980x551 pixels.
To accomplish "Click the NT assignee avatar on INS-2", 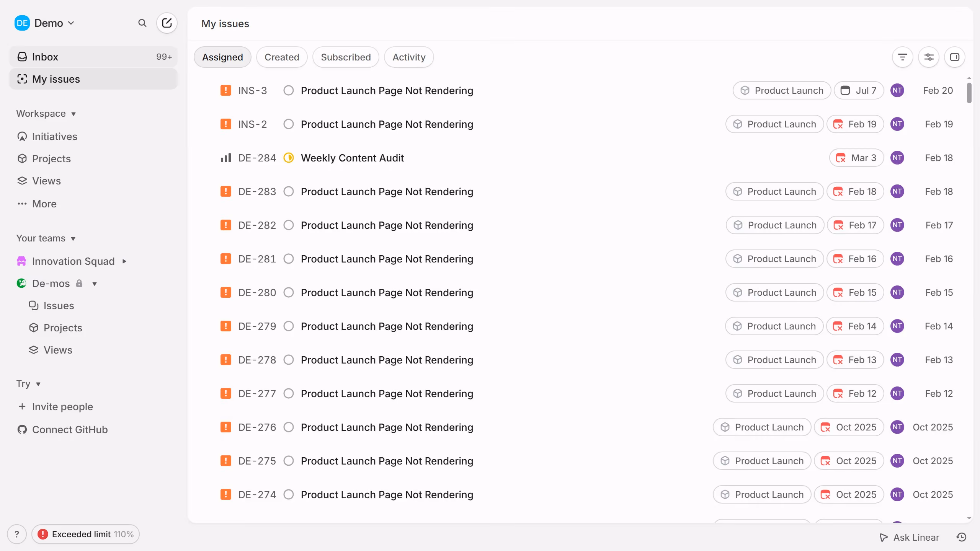I will tap(897, 124).
